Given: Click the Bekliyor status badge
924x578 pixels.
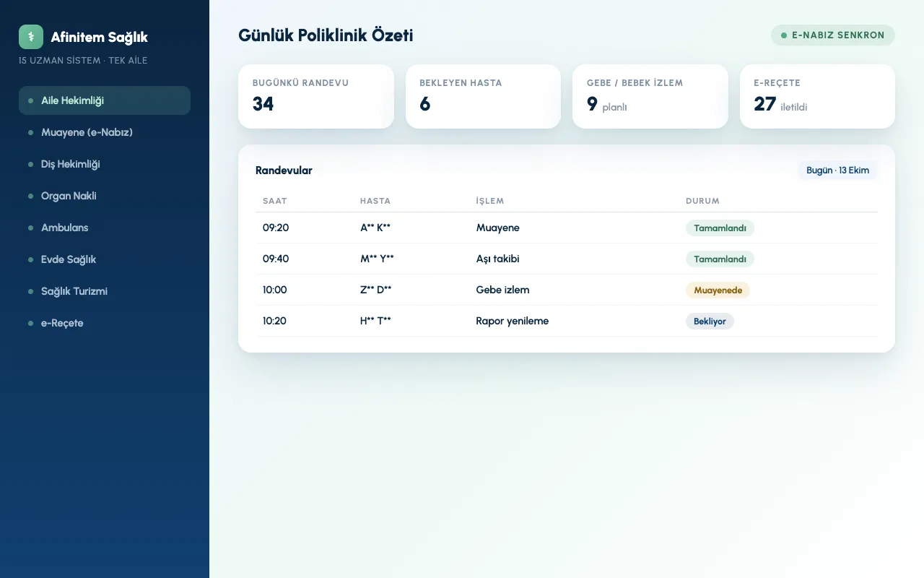Looking at the screenshot, I should (x=710, y=322).
